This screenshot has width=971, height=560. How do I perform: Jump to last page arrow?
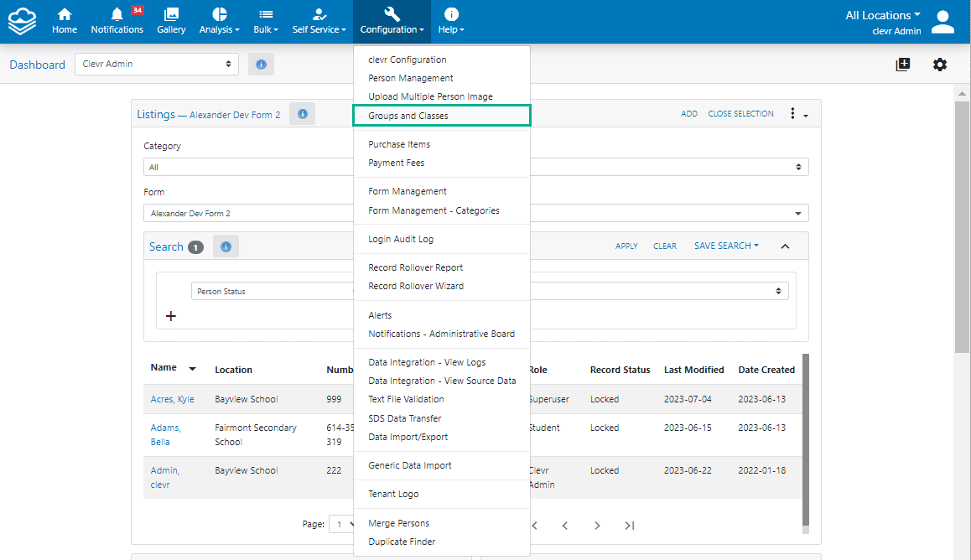[x=629, y=526]
